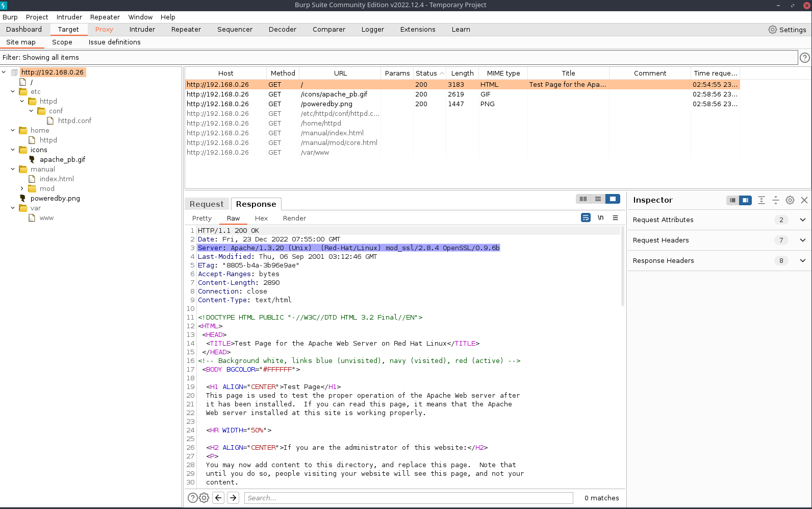Select www item under var folder
The width and height of the screenshot is (812, 509).
tap(46, 217)
